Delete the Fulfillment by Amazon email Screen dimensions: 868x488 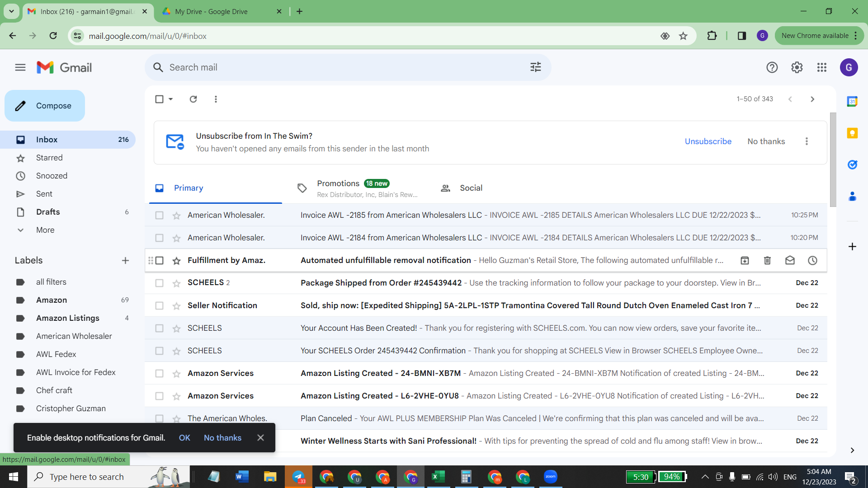[768, 260]
